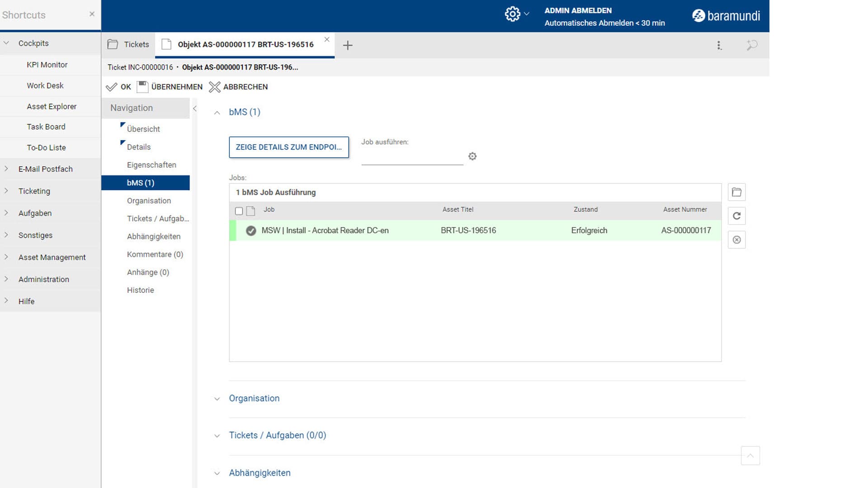
Task: Select bMS (1) in Navigation
Action: [x=146, y=183]
